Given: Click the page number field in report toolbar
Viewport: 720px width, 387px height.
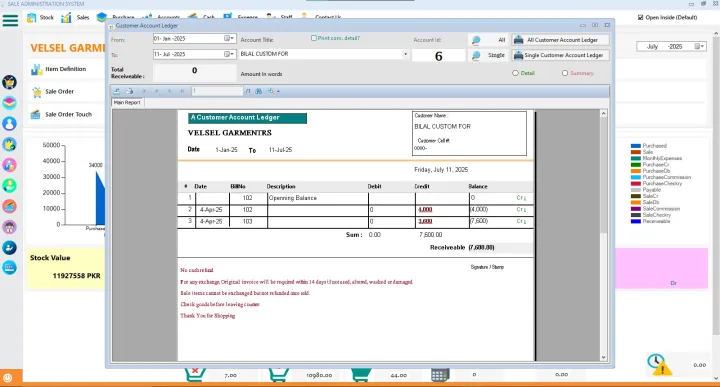Looking at the screenshot, I should pyautogui.click(x=217, y=91).
